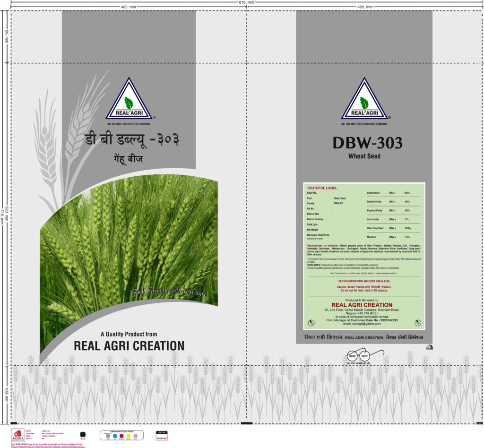This screenshot has height=448, width=484.
Task: Click the red 'REAL AGRI CREATION' producer name
Action: coord(362,305)
